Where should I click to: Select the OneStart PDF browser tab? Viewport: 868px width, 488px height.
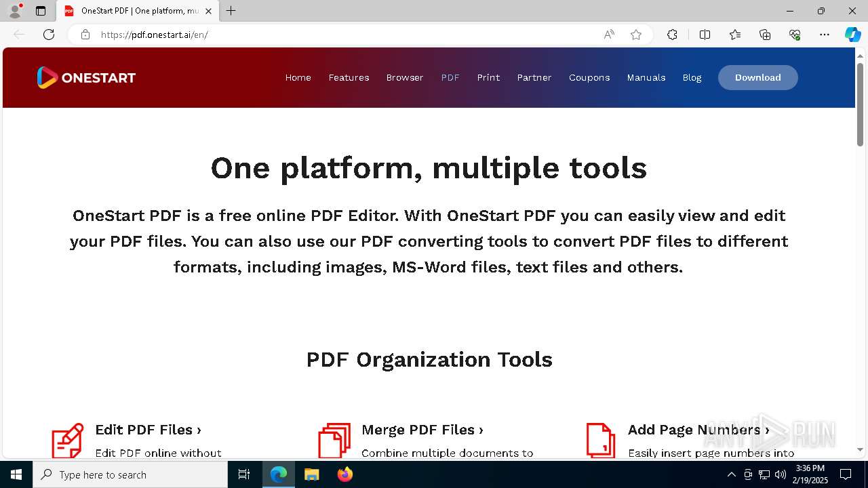pos(138,11)
